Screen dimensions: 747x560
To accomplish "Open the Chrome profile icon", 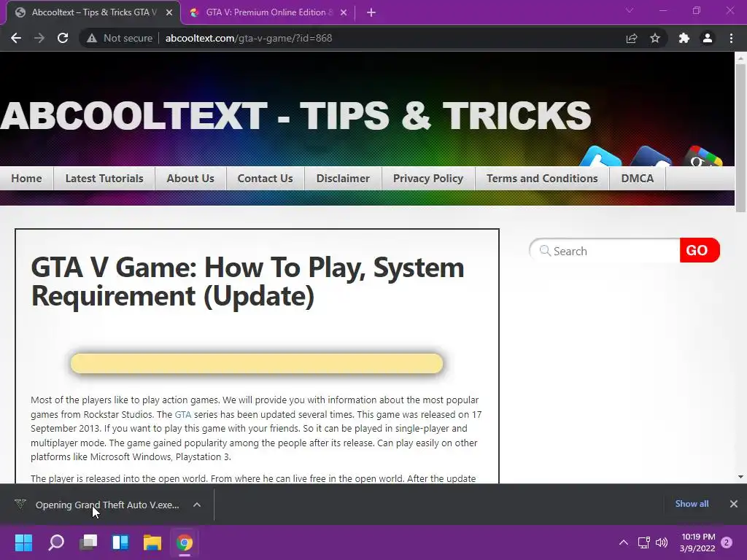I will (x=708, y=38).
